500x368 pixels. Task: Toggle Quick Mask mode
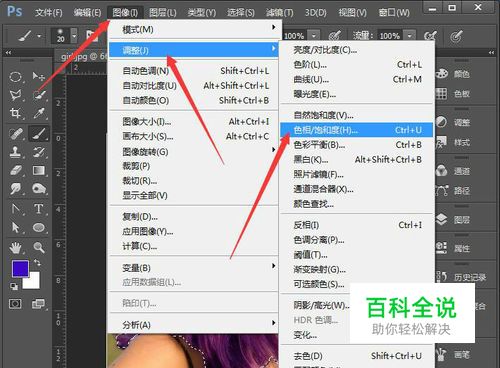coord(15,304)
